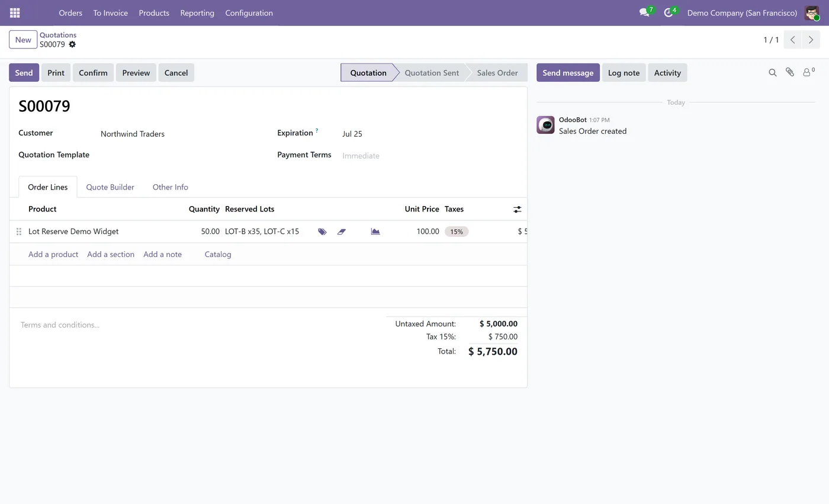Click the Quantity column header
Viewport: 829px width, 504px height.
204,209
